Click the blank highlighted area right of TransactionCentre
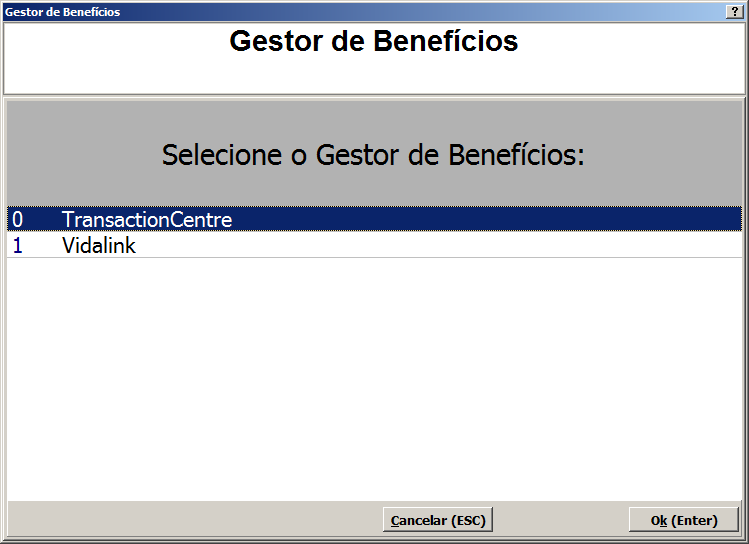 point(486,219)
